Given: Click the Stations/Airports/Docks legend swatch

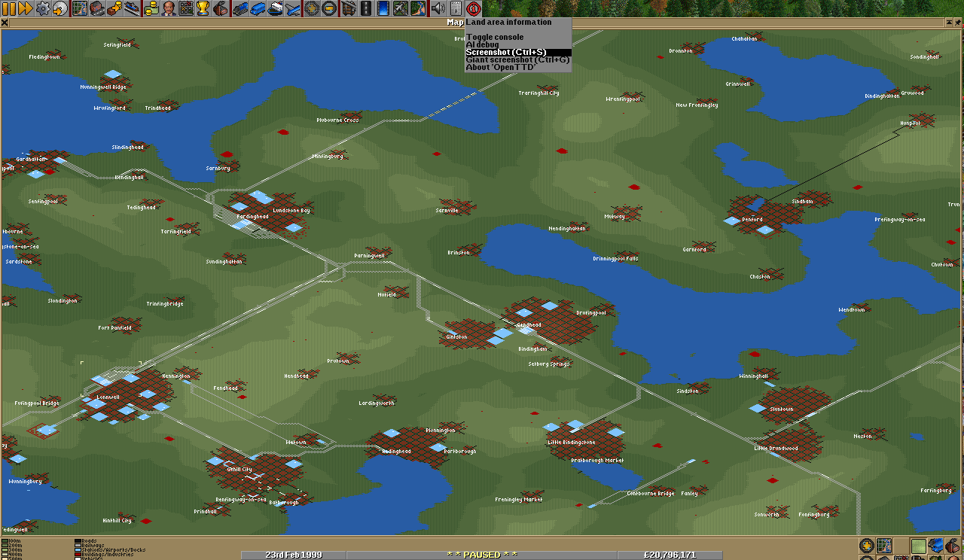Looking at the screenshot, I should [x=78, y=549].
